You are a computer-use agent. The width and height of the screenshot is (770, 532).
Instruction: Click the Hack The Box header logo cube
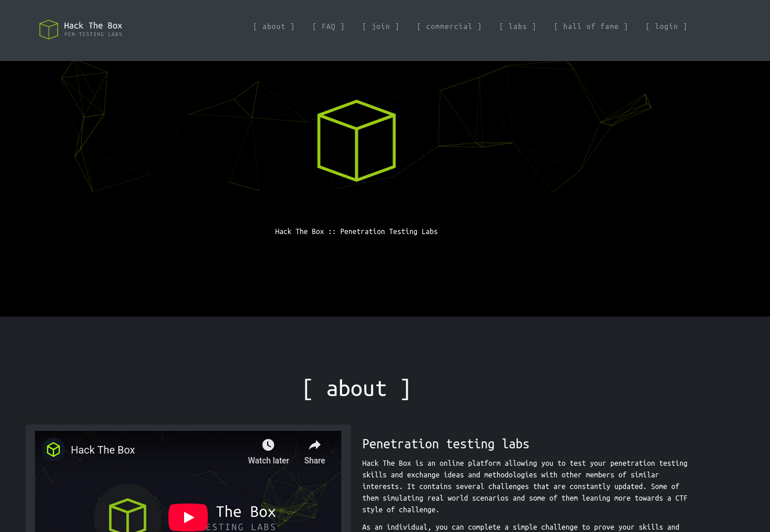[x=49, y=30]
